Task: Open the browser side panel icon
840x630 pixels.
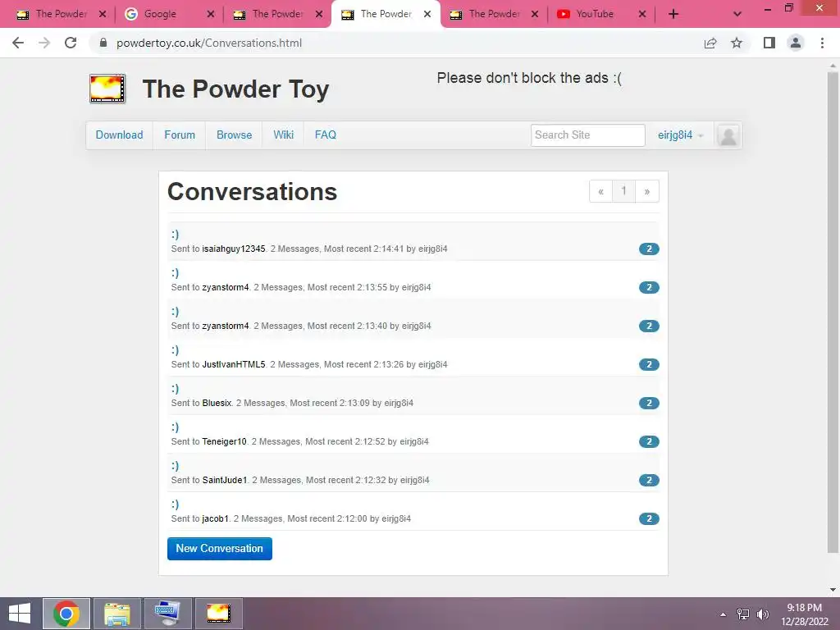Action: [x=769, y=43]
